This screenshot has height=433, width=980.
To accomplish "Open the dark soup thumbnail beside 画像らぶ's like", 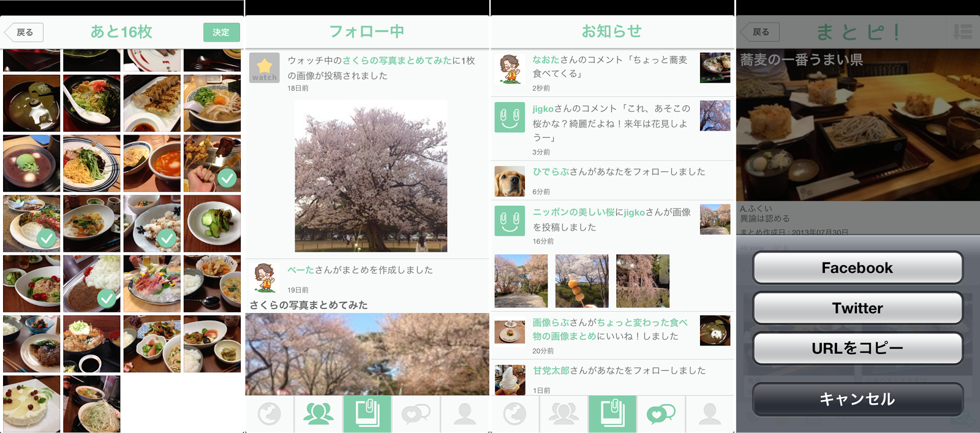I will point(715,331).
